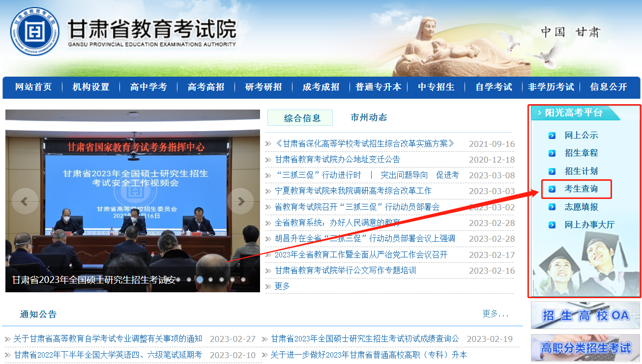Screen dimensions: 642x364
Task: Switch to 综合信息 tab
Action: (300, 118)
